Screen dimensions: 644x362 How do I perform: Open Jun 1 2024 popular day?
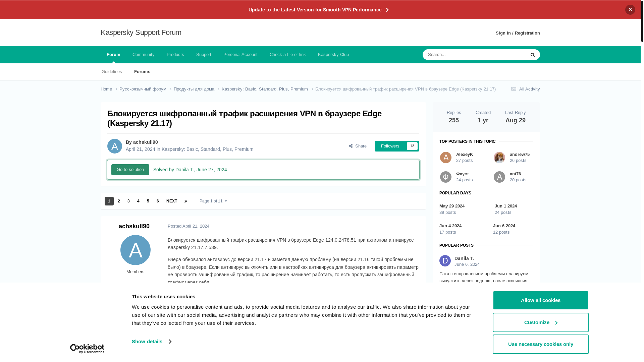pyautogui.click(x=506, y=206)
